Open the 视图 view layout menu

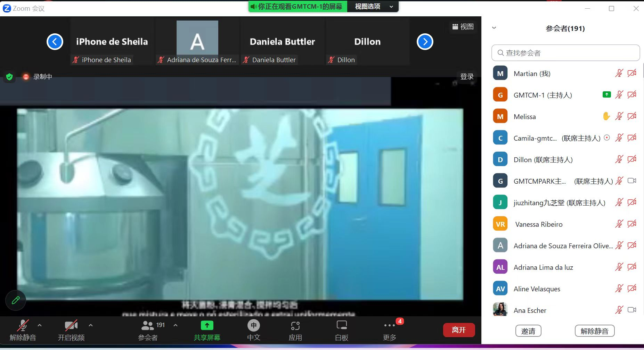(463, 27)
